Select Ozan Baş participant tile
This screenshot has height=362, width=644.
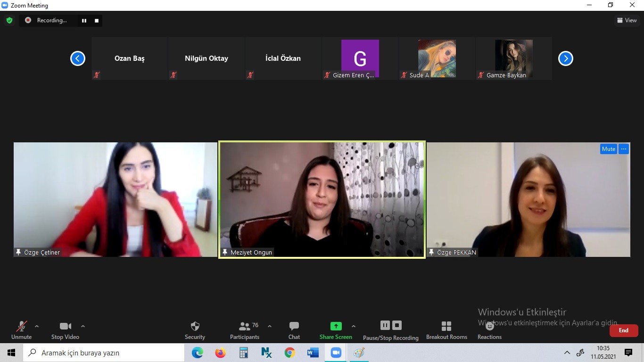point(130,58)
